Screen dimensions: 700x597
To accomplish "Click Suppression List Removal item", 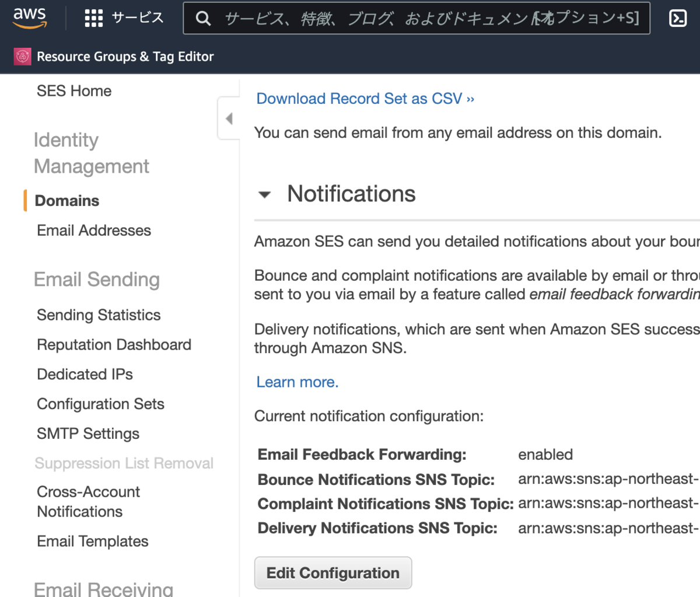I will [x=124, y=463].
